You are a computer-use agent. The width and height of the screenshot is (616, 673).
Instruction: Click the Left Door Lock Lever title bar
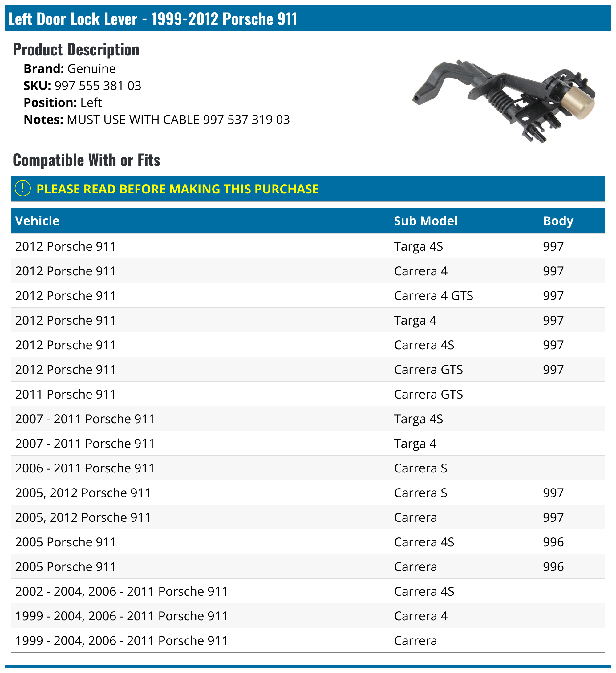coord(152,19)
